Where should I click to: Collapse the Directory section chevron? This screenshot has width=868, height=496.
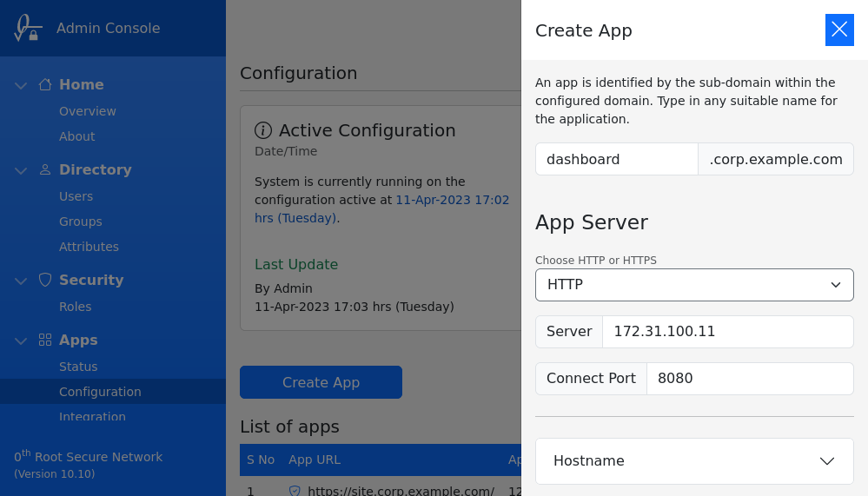[21, 170]
